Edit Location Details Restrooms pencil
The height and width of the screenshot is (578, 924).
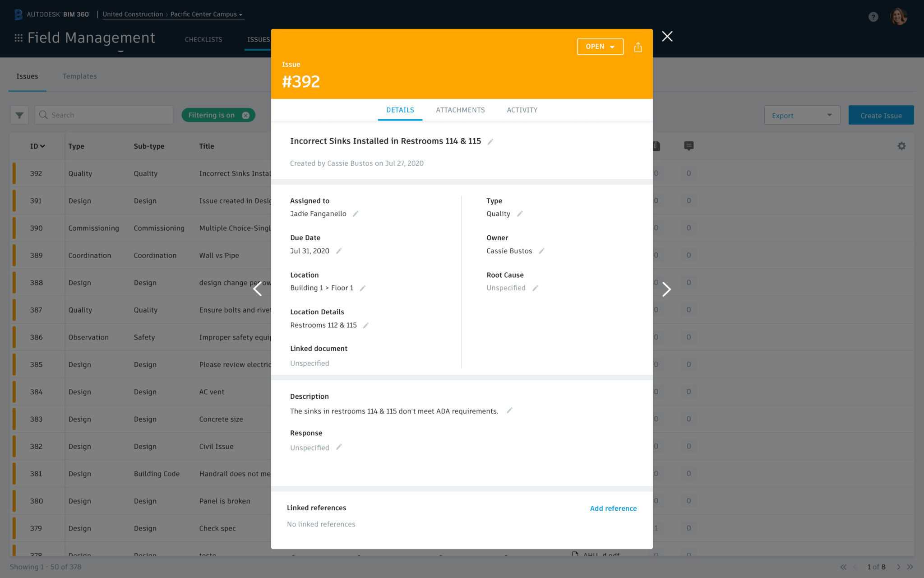[x=366, y=326]
